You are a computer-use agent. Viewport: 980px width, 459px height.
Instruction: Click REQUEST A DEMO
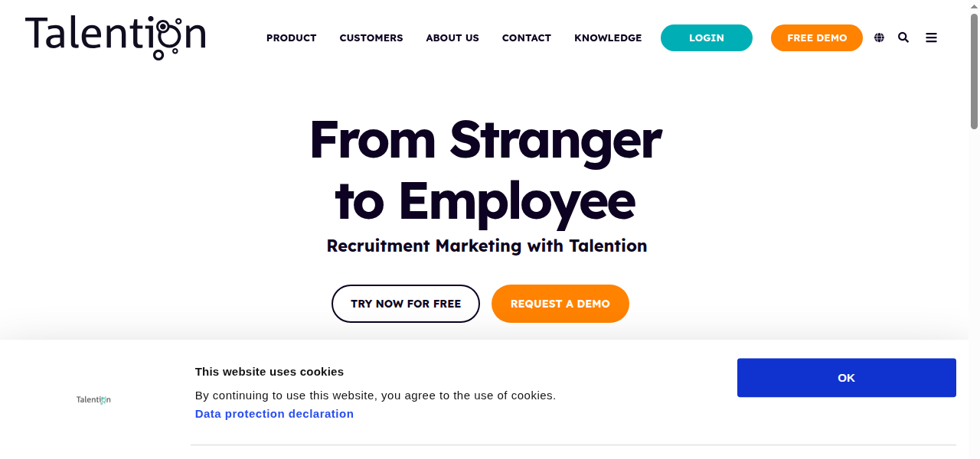pos(560,304)
